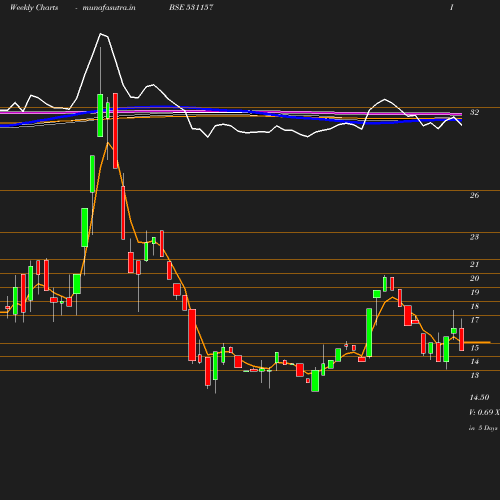Click the price label 13
Image resolution: width=500 pixels, height=500 pixels.
click(474, 375)
